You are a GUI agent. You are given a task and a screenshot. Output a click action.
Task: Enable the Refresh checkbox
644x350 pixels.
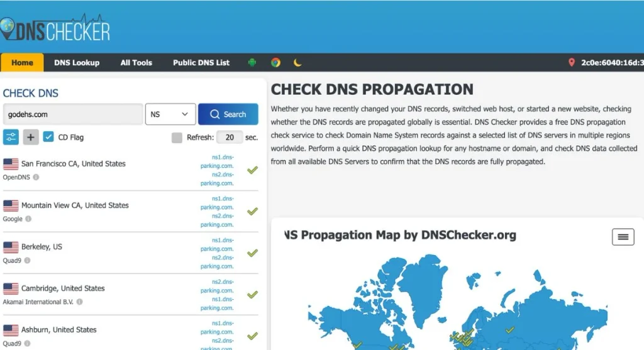click(x=177, y=138)
